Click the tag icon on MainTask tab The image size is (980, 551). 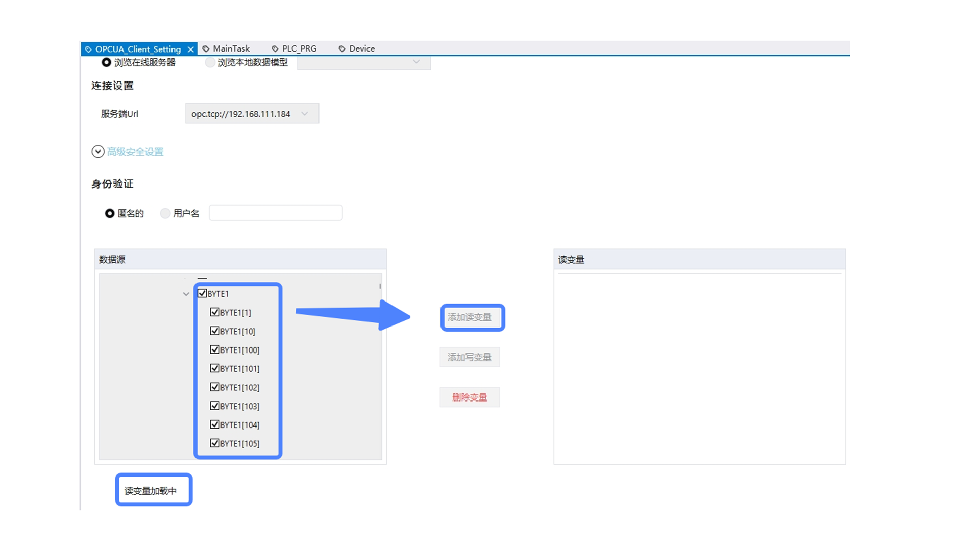tap(206, 49)
